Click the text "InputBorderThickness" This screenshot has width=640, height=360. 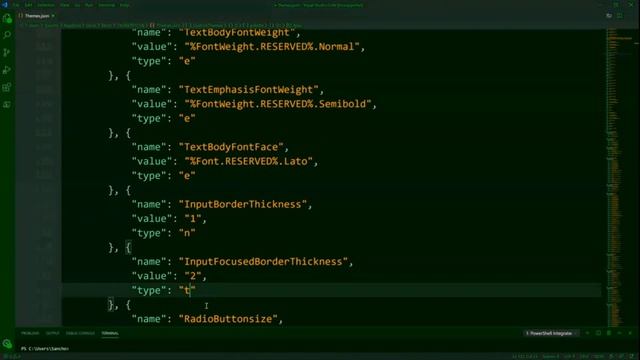(242, 204)
